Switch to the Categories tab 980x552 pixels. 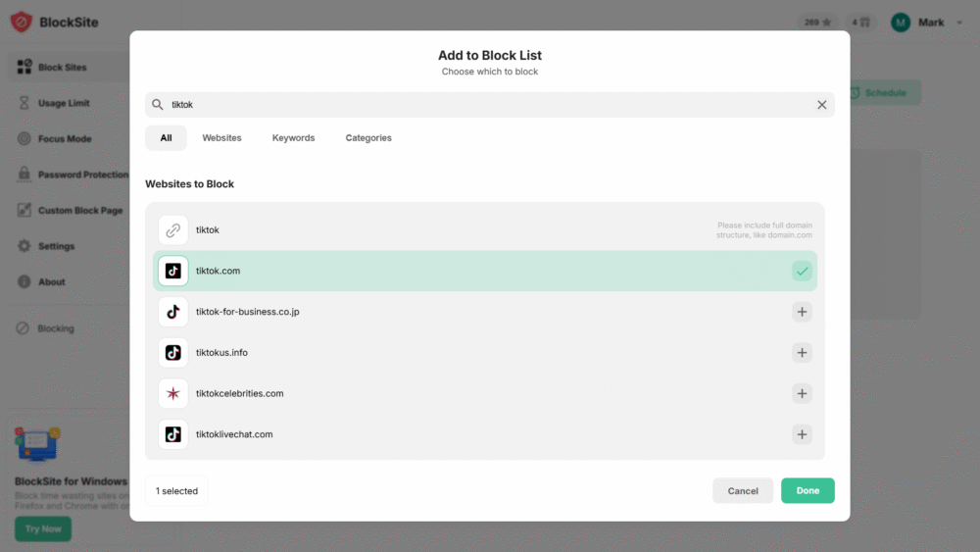coord(368,138)
